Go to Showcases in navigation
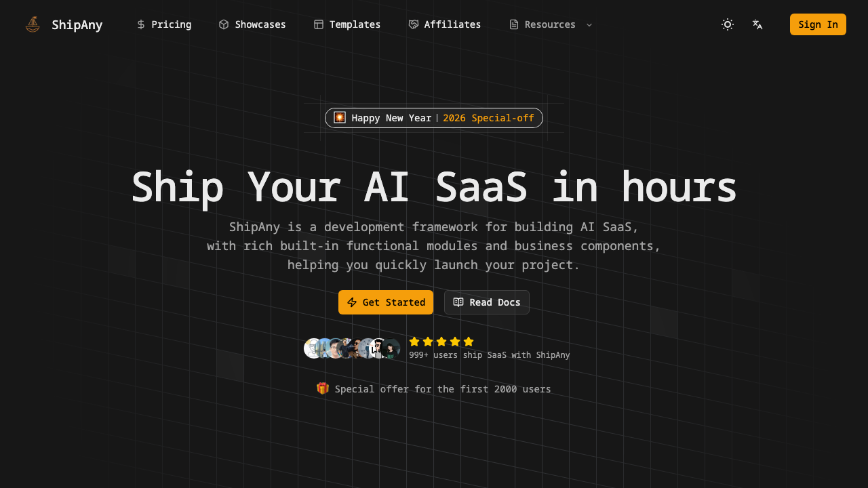 [x=260, y=24]
